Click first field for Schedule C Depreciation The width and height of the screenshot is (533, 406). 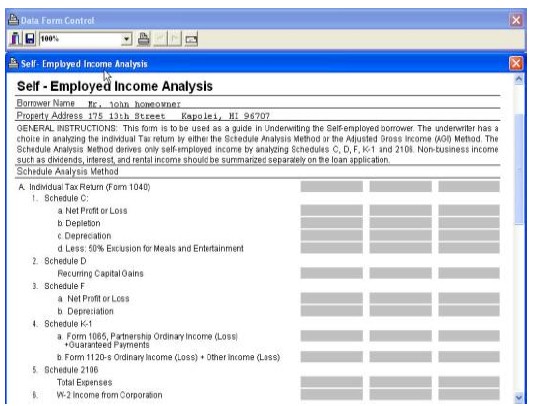(331, 235)
